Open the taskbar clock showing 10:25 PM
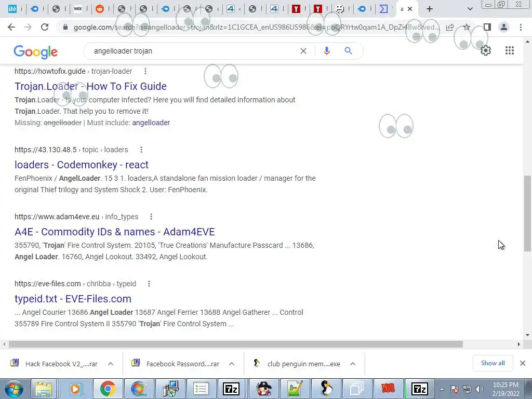The width and height of the screenshot is (532, 399). [506, 389]
